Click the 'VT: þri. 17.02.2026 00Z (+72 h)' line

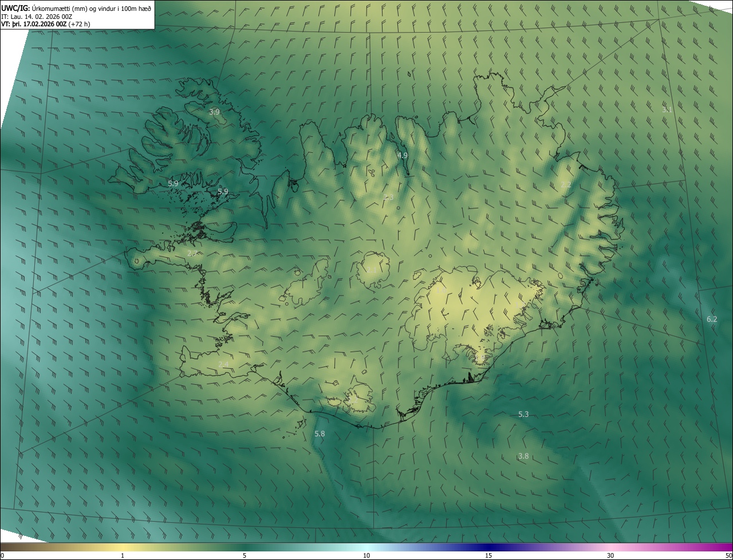pos(46,24)
